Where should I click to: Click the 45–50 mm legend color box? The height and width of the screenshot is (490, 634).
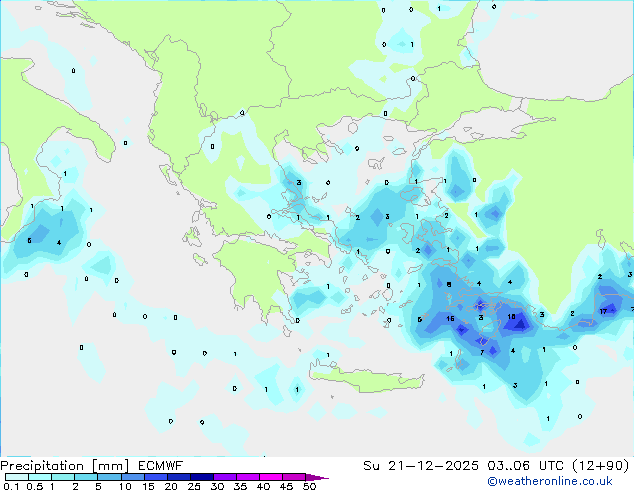coord(294,477)
